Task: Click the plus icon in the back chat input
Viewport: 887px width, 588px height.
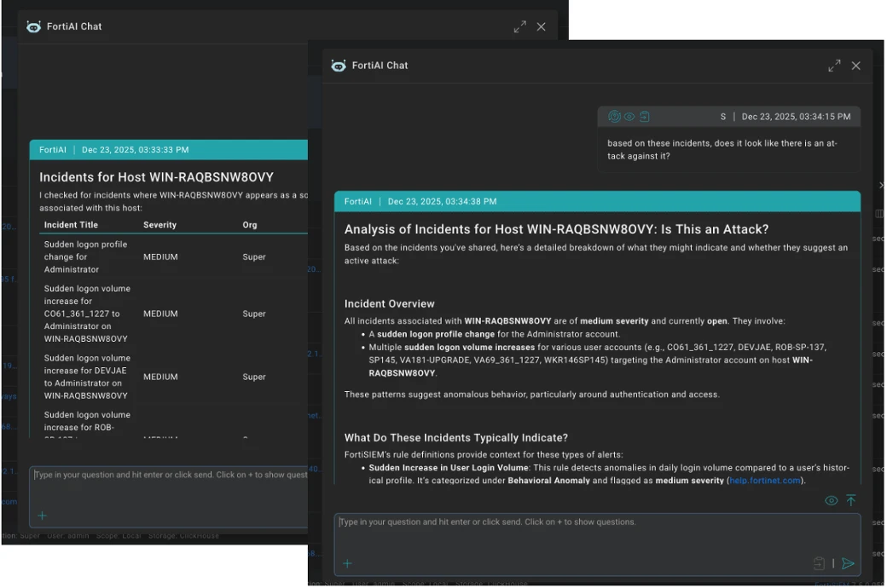Action: (x=42, y=515)
